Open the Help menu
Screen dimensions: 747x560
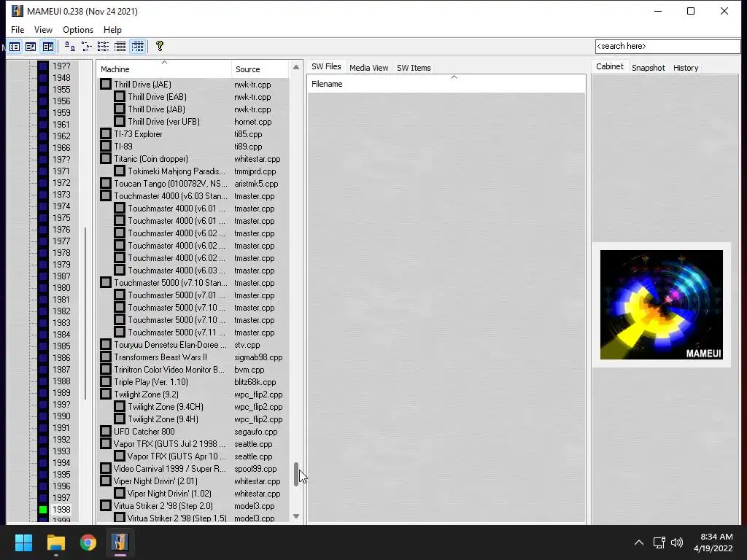[112, 29]
